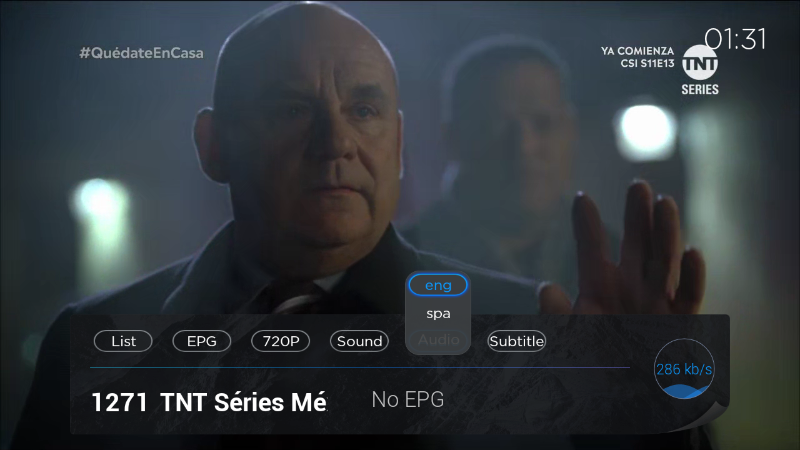Switch audio track to spa
Image resolution: width=800 pixels, height=450 pixels.
pyautogui.click(x=438, y=313)
